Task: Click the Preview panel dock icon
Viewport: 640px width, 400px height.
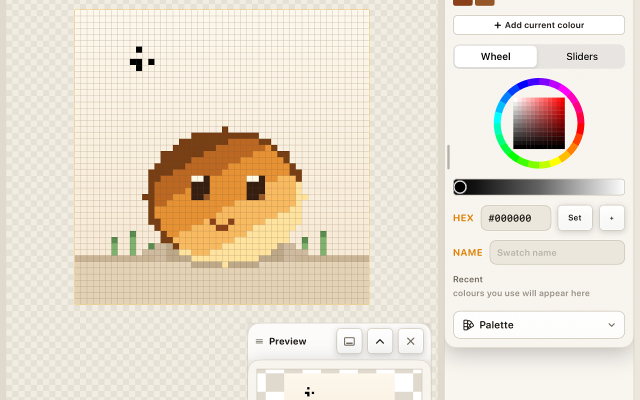Action: pyautogui.click(x=349, y=341)
